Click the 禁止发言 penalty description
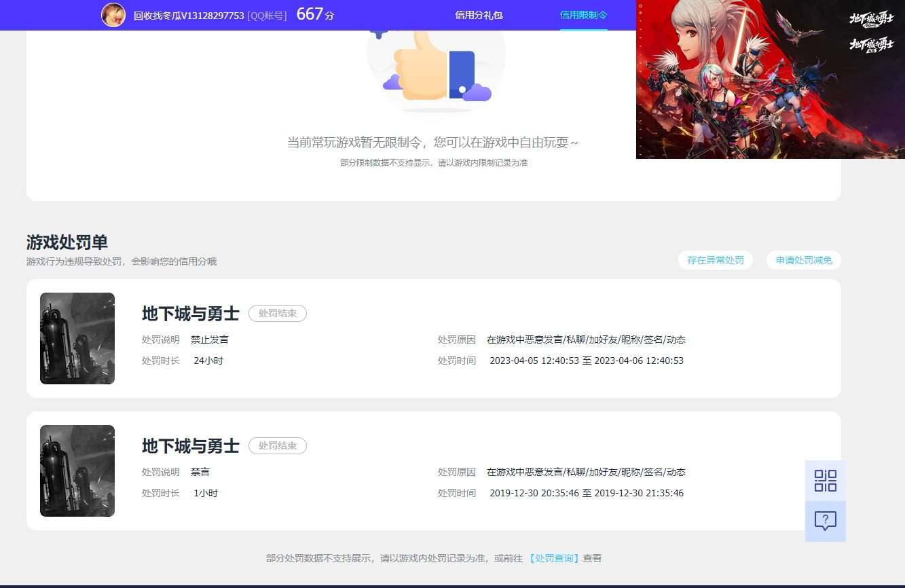 pyautogui.click(x=210, y=339)
